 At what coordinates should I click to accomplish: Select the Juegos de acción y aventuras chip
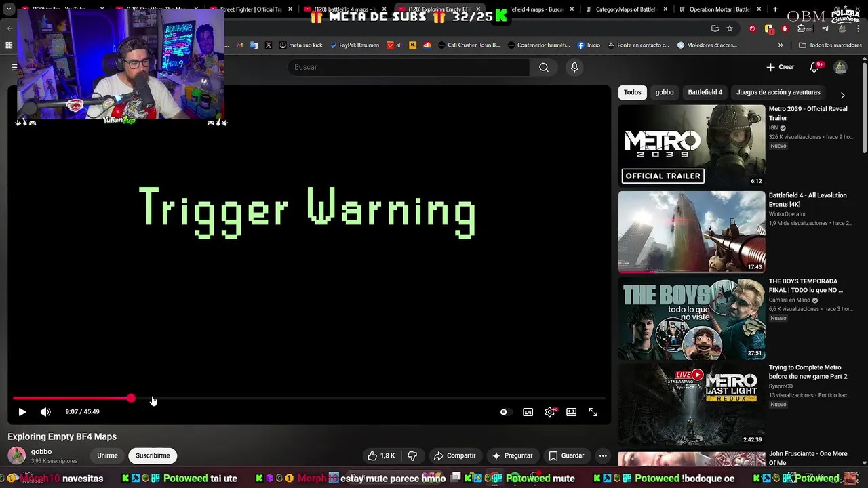(x=778, y=92)
